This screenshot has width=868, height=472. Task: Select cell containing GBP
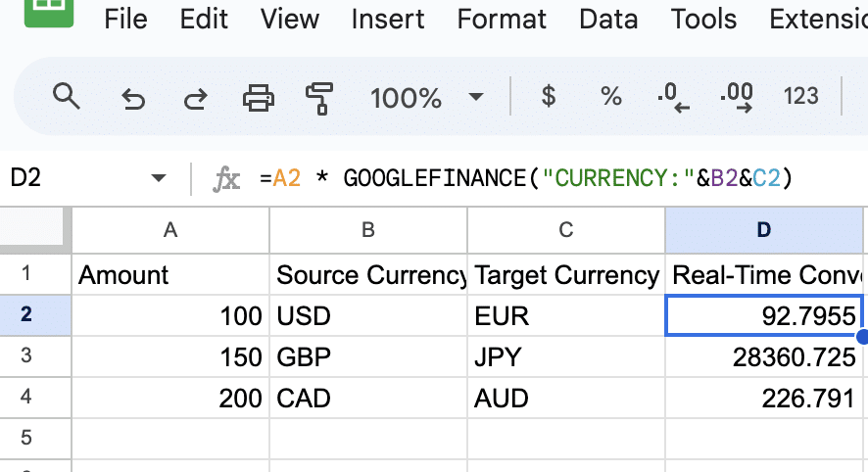[x=368, y=356]
